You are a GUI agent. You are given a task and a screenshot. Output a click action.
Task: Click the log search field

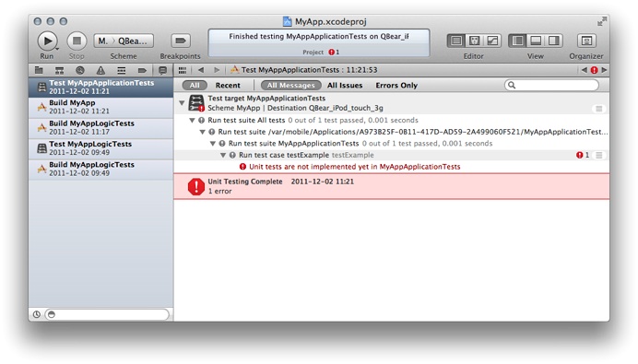click(x=551, y=85)
